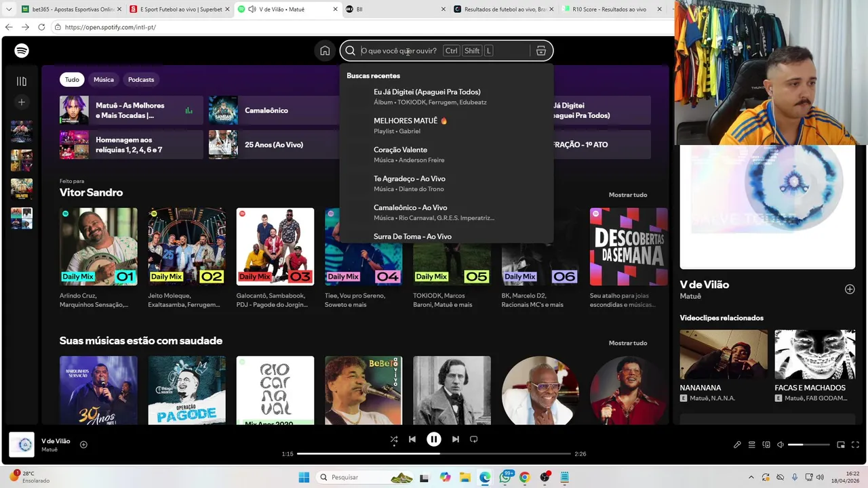
Task: Open V de Vilão title in Now Playing panel
Action: (x=705, y=285)
